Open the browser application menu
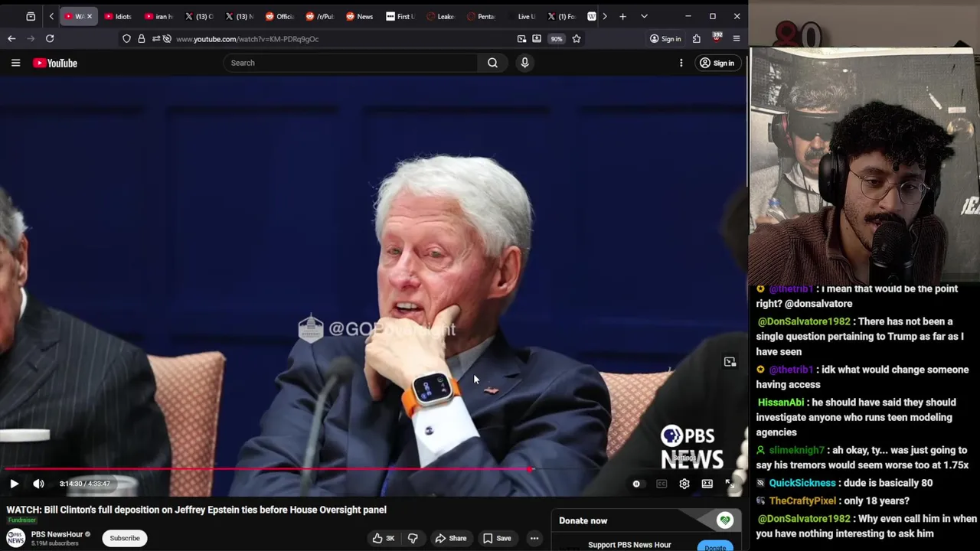 coord(737,38)
